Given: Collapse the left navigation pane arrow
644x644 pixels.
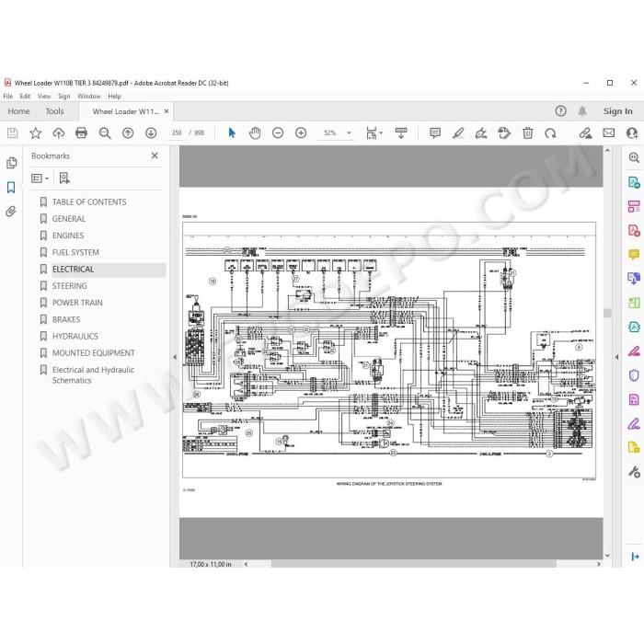Looking at the screenshot, I should [175, 357].
